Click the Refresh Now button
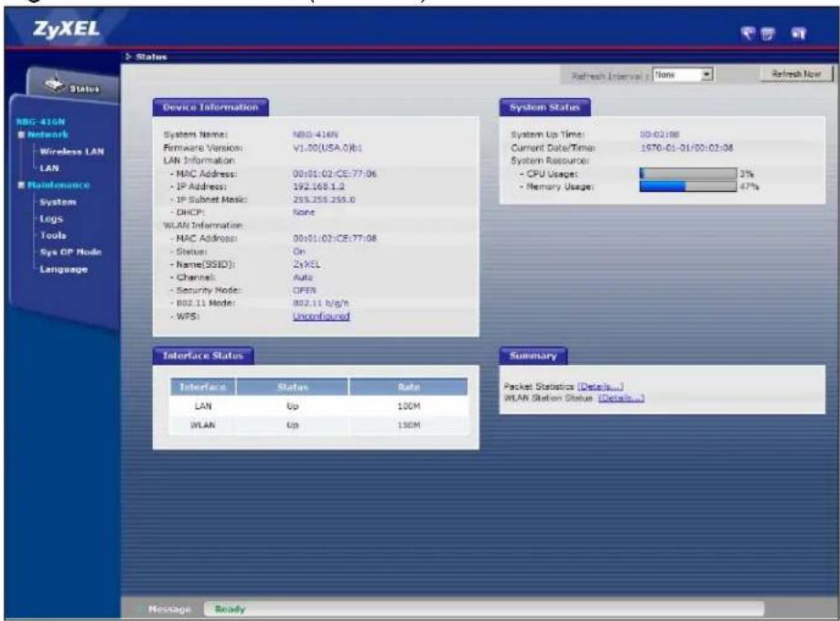 [x=796, y=74]
